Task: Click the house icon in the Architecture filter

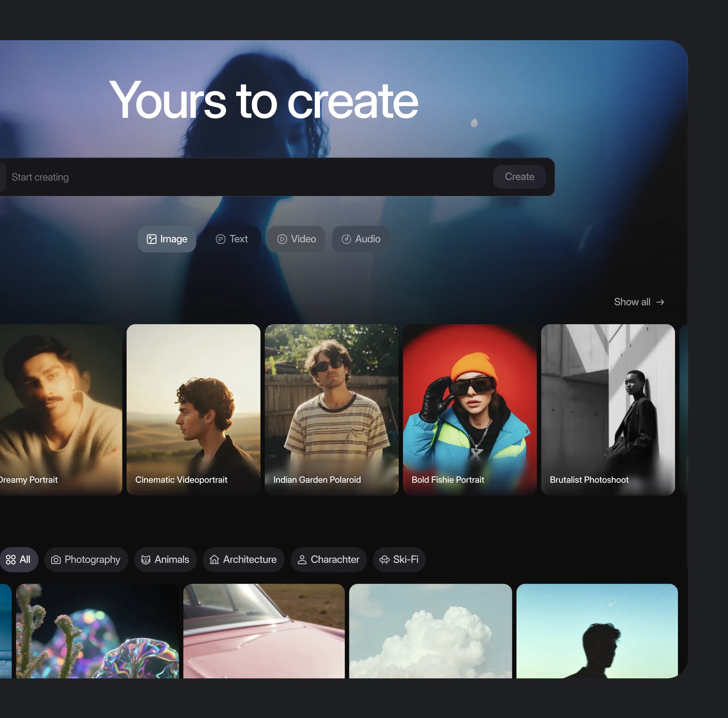Action: (214, 560)
